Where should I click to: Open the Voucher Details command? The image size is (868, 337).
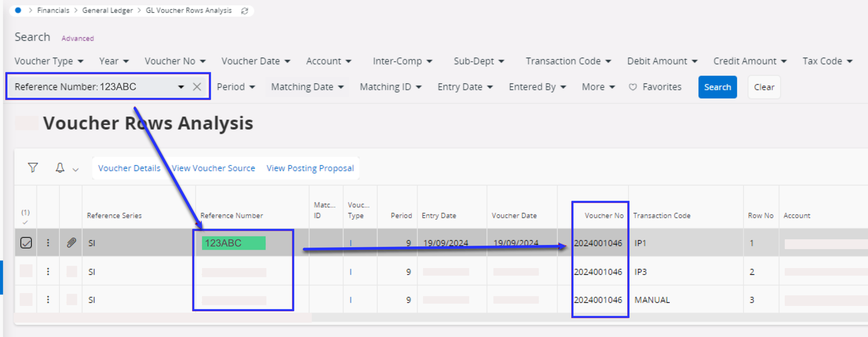(129, 168)
